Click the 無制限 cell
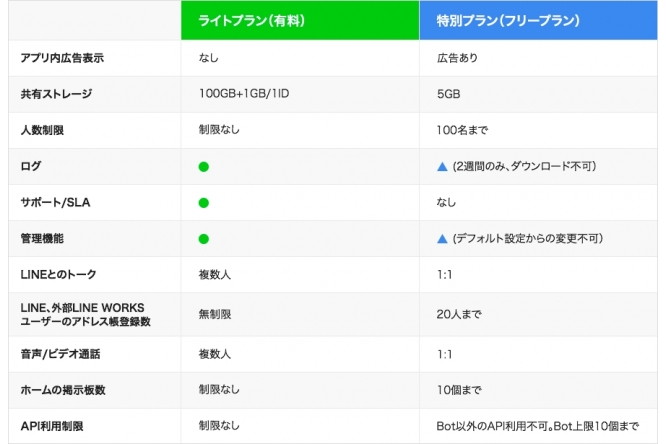666x444 pixels. [x=214, y=314]
